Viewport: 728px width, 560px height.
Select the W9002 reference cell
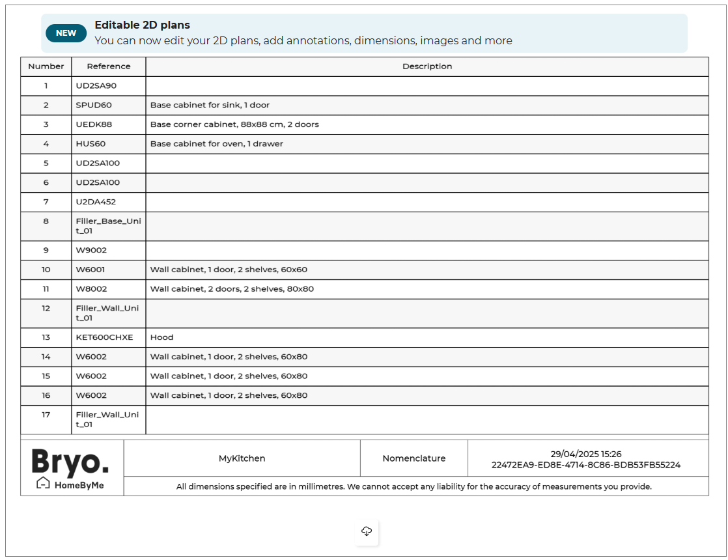(91, 250)
